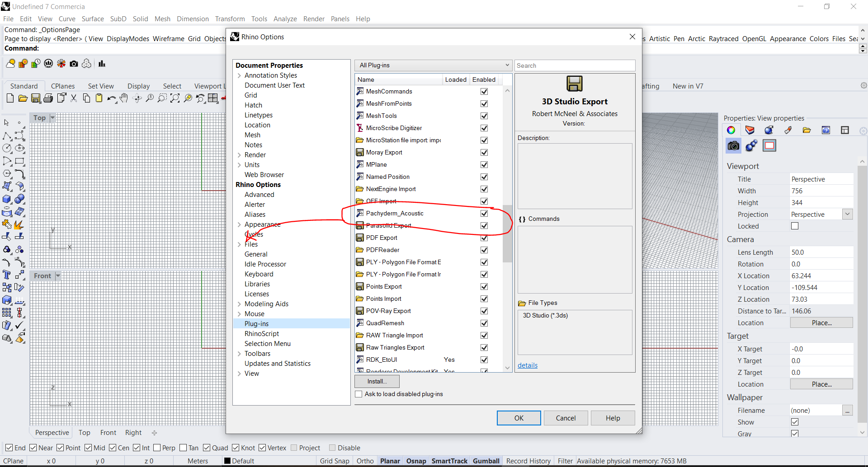This screenshot has width=868, height=467.
Task: Select the Pan hand tool
Action: (x=124, y=98)
